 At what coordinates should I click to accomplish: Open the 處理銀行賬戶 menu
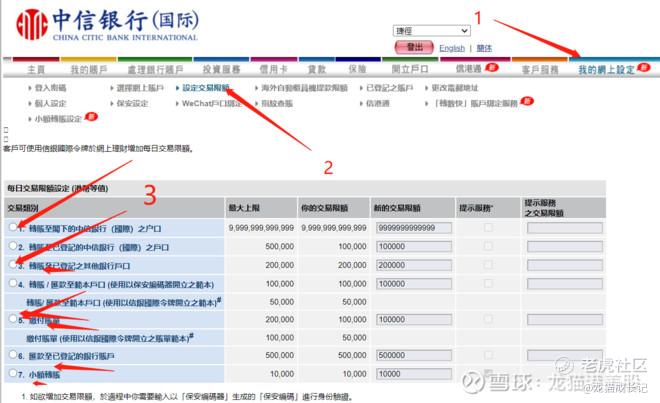155,69
